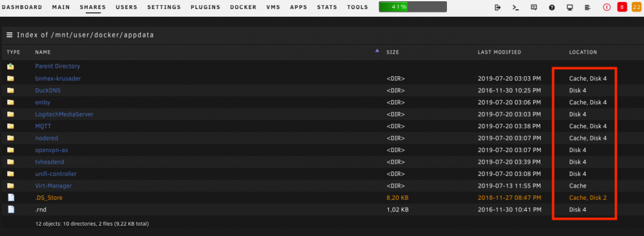Open the orange 22 warnings badge
The height and width of the screenshot is (236, 644).
(x=637, y=7)
